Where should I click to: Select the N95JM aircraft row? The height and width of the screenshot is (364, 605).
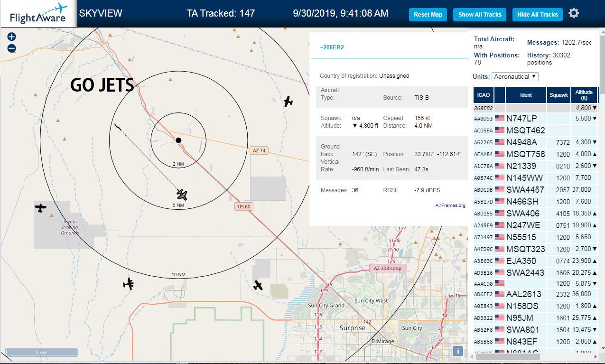(x=536, y=318)
